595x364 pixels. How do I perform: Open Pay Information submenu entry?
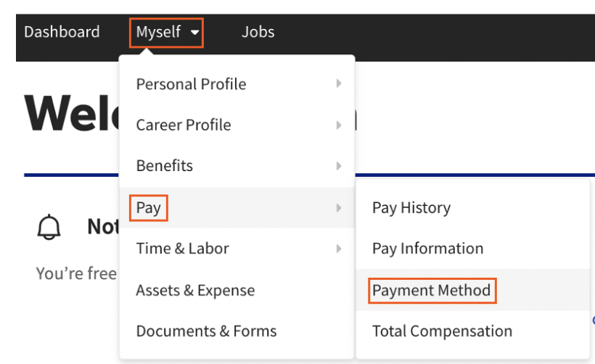(427, 249)
